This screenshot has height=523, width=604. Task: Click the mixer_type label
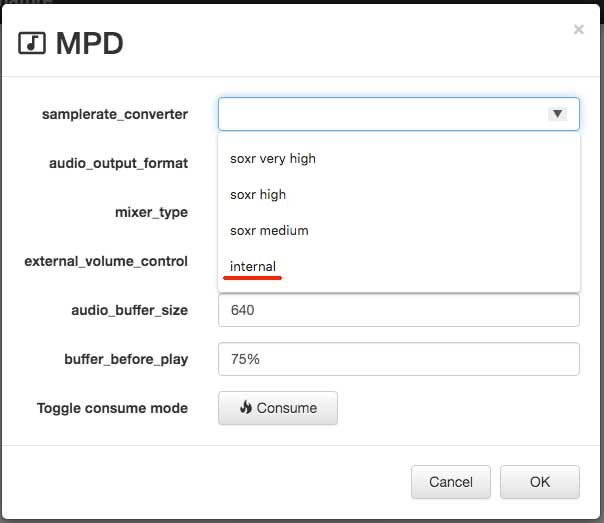click(x=151, y=212)
